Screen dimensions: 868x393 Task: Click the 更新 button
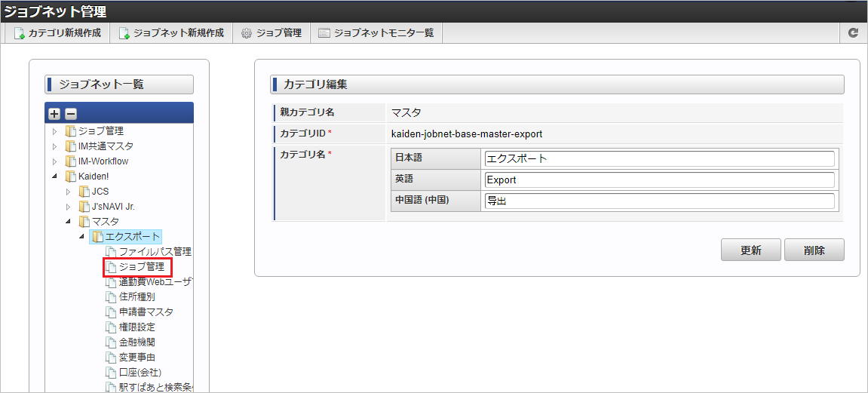click(x=750, y=250)
